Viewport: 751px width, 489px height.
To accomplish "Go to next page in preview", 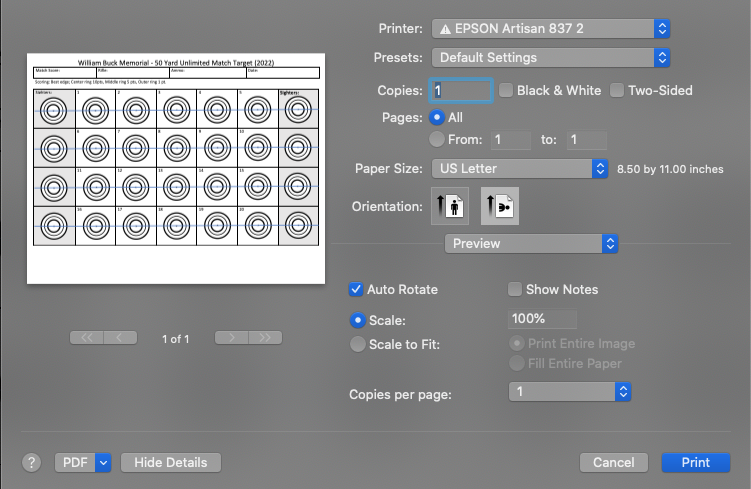I will pos(231,338).
